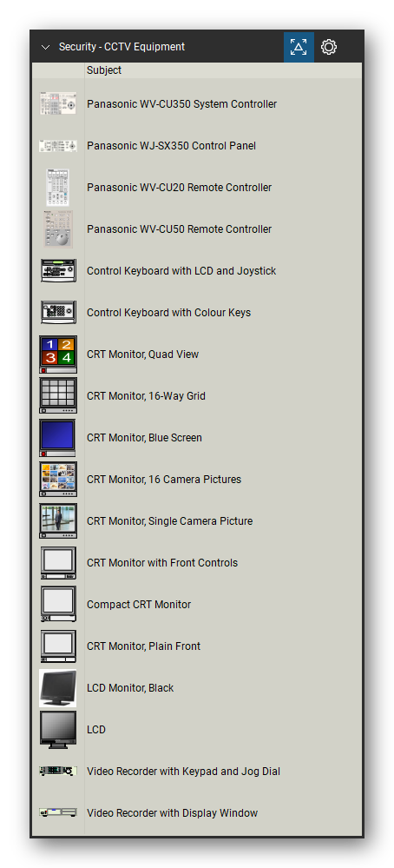
Task: Pick the Panasonic WV-CU50 Remote Controller icon
Action: (x=58, y=229)
